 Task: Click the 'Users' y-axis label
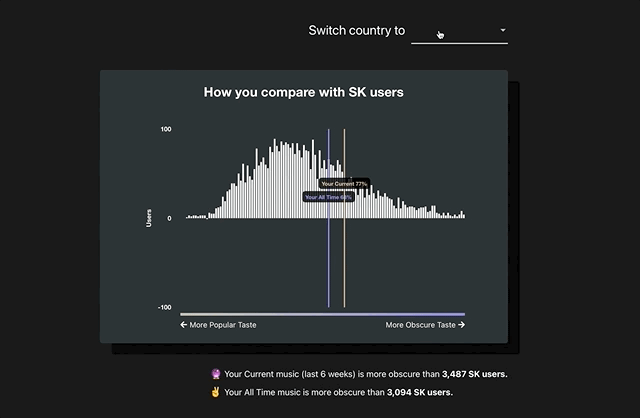pyautogui.click(x=149, y=218)
